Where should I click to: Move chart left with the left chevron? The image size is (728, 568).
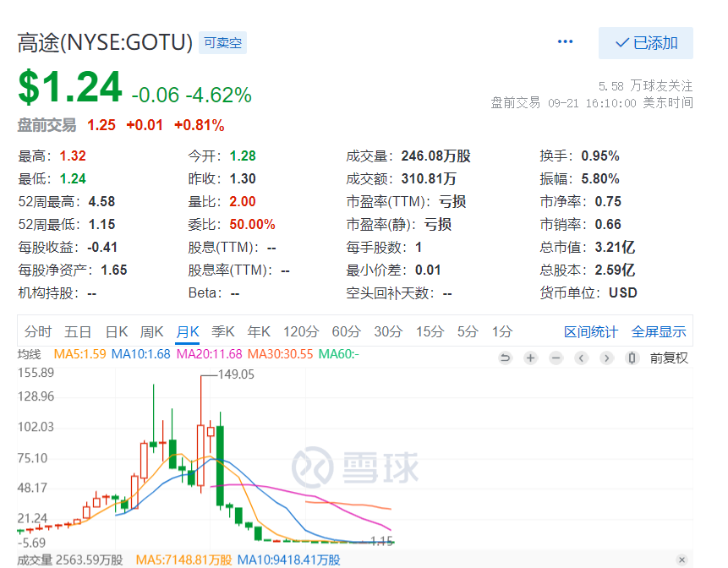tap(581, 358)
